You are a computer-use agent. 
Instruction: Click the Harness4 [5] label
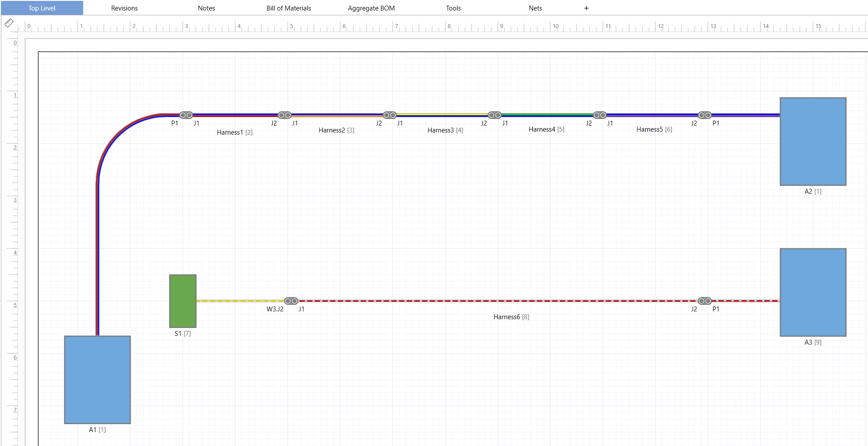[x=546, y=129]
